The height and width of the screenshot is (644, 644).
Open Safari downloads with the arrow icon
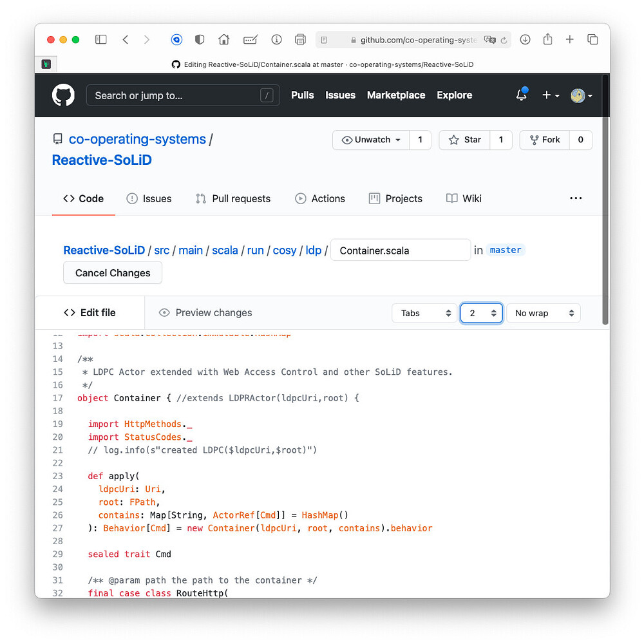click(x=525, y=39)
